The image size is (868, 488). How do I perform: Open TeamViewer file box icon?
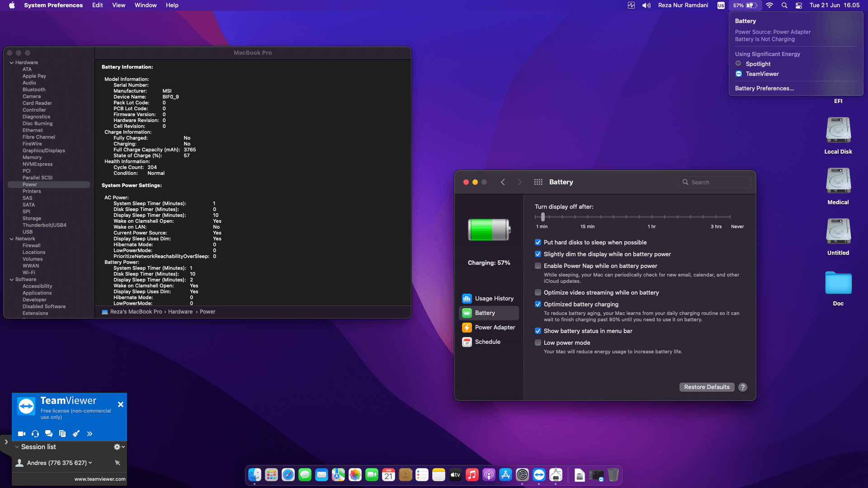tap(62, 434)
